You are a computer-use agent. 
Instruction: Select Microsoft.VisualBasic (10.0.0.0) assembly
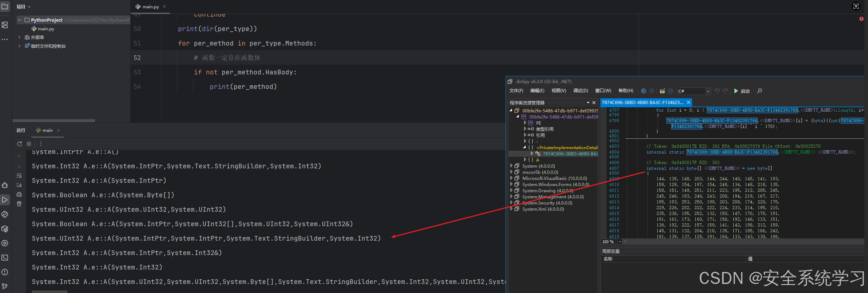[x=555, y=178]
